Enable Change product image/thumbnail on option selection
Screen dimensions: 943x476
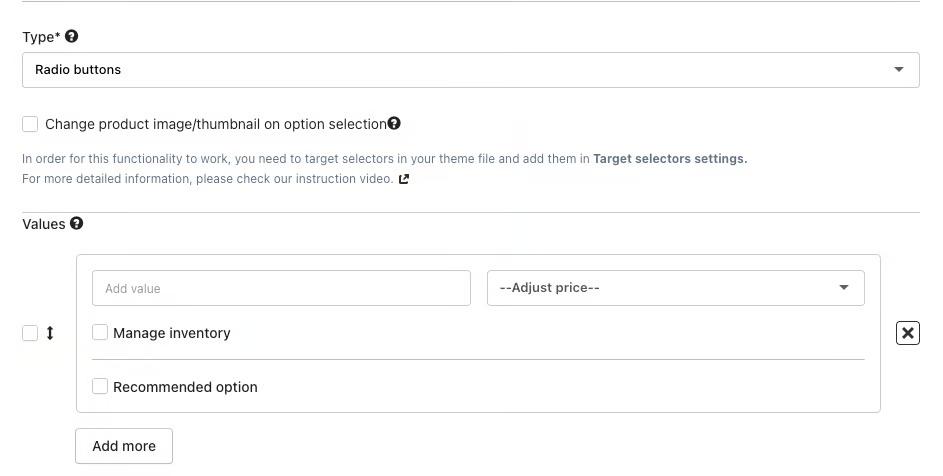(x=30, y=124)
